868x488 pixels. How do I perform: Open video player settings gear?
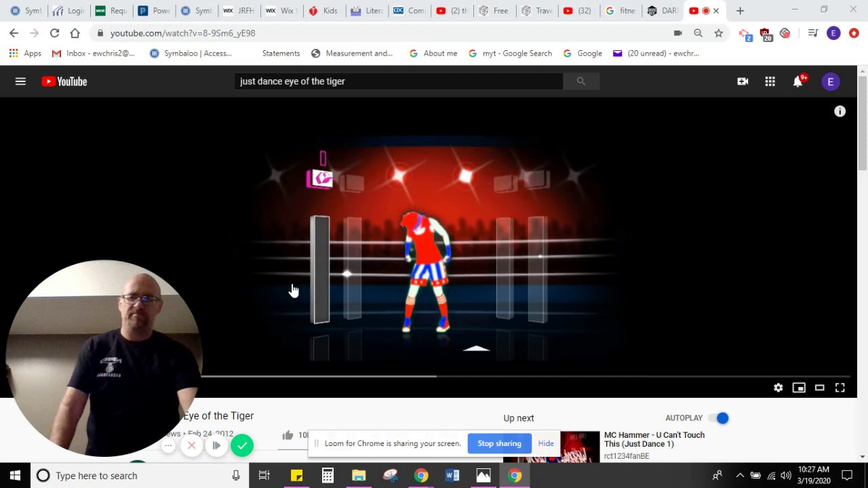tap(778, 388)
